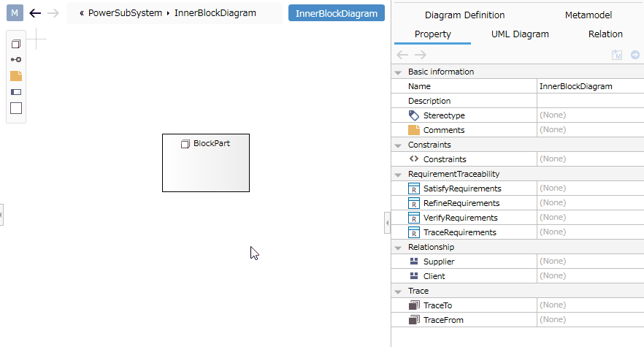
Task: Click the Supplier row label
Action: 439,262
